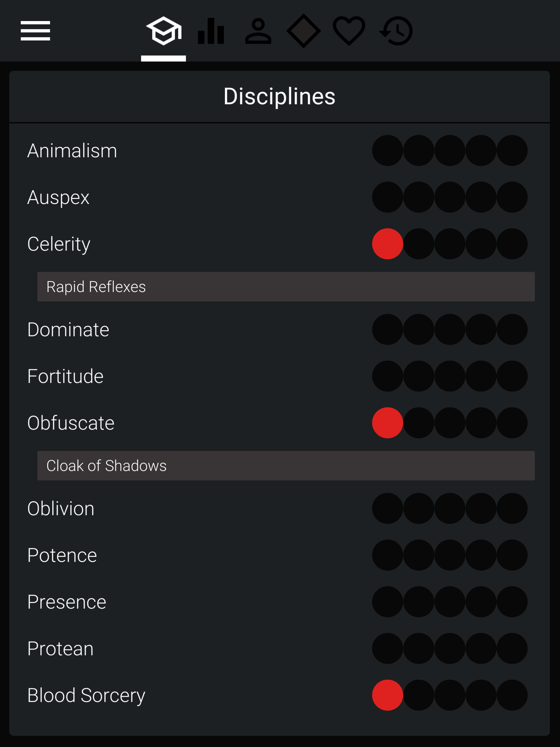Click the Blood Sorcery discipline label
The image size is (560, 747).
(86, 695)
